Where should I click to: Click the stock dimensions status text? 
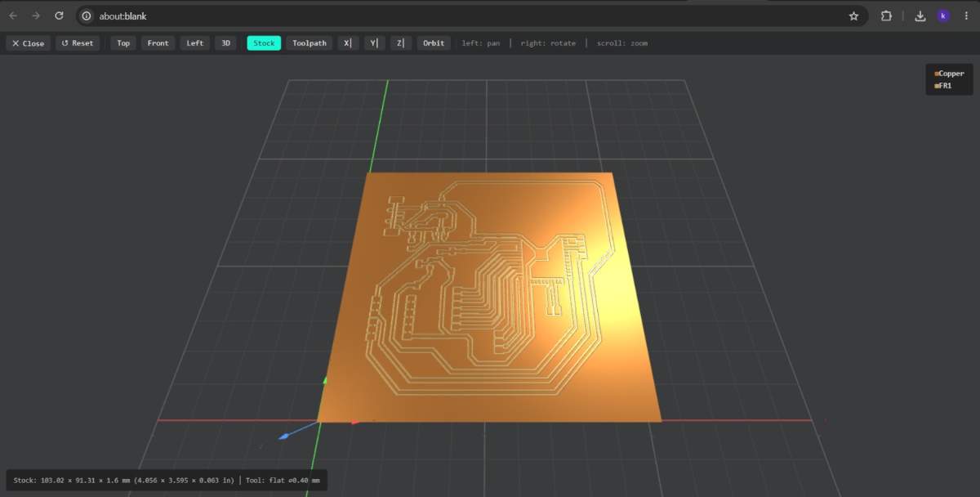click(x=124, y=480)
